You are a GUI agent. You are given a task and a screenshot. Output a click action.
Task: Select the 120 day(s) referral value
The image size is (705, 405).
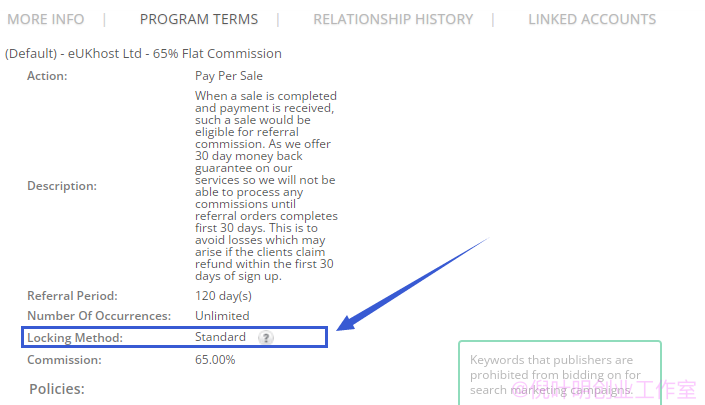(x=223, y=296)
